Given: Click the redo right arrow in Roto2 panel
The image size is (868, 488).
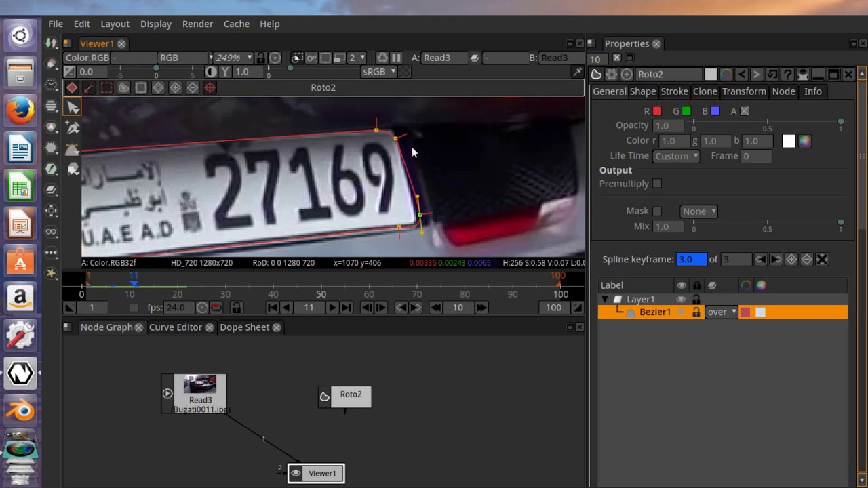Looking at the screenshot, I should (x=757, y=75).
